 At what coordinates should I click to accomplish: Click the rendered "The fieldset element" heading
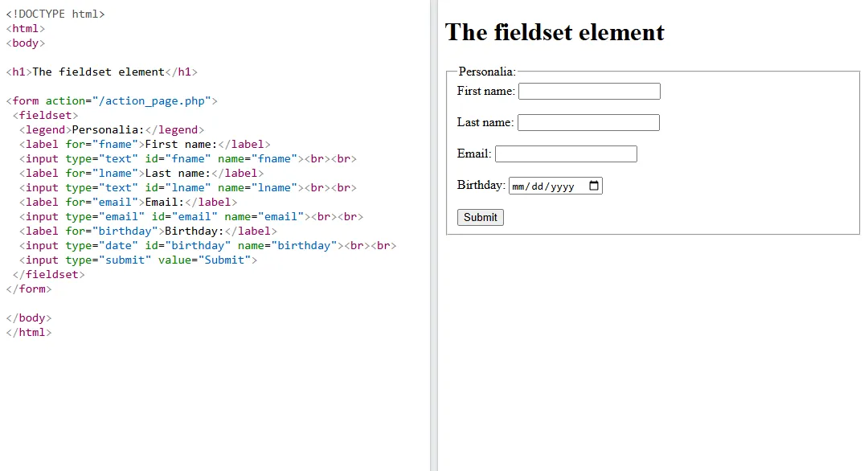click(x=555, y=32)
